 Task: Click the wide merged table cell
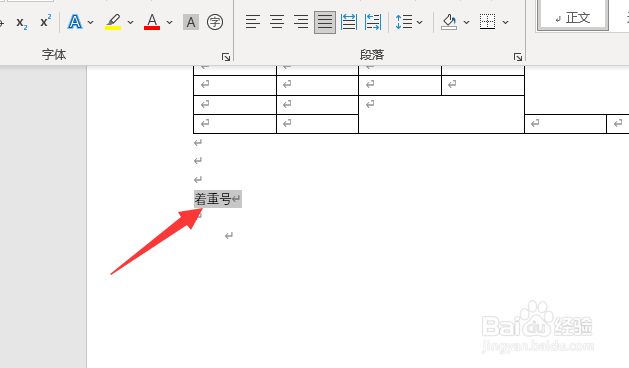pos(441,114)
